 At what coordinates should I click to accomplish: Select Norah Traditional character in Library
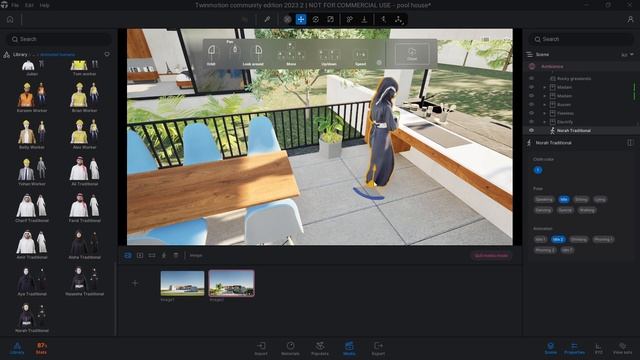pos(32,318)
